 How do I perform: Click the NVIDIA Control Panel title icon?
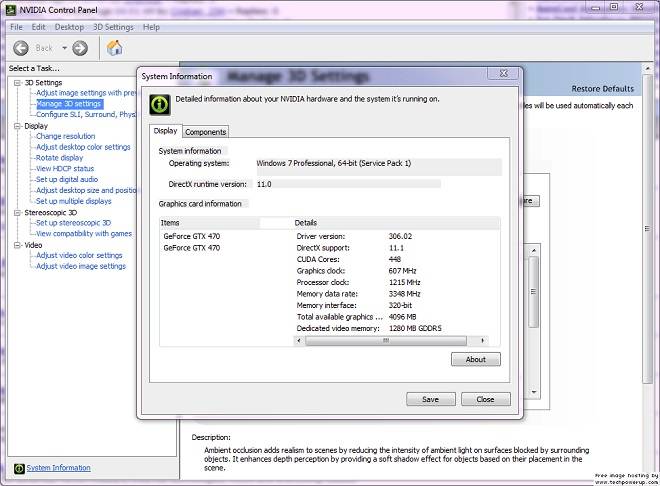click(x=10, y=9)
